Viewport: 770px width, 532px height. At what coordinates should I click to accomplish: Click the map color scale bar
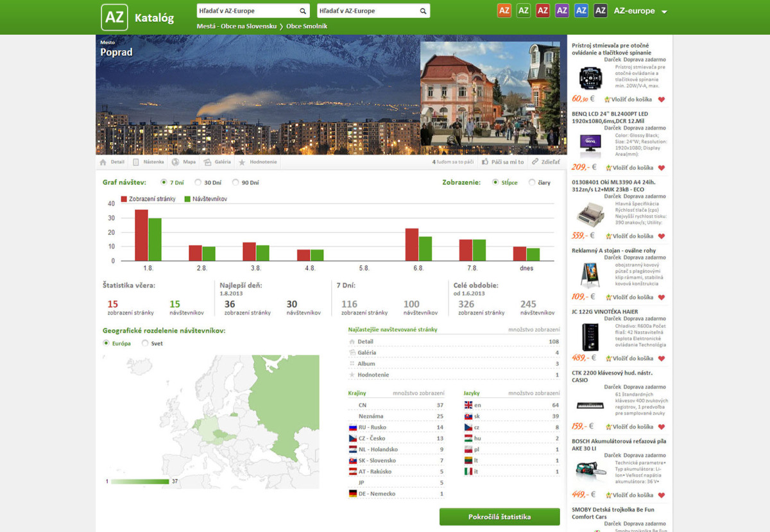140,481
